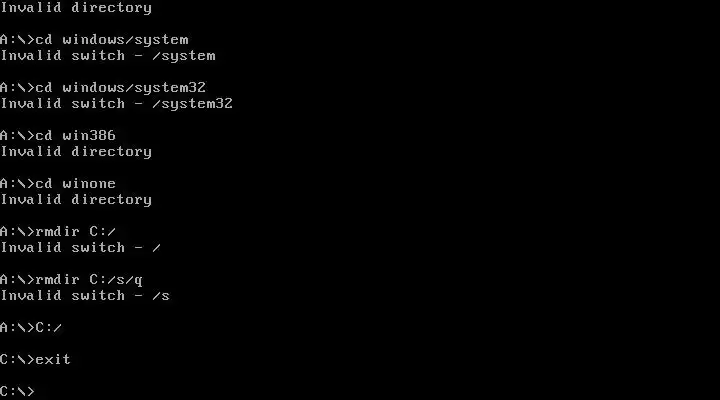Click the 'cd winone' command
Viewport: 720px width, 400px height.
click(x=75, y=183)
